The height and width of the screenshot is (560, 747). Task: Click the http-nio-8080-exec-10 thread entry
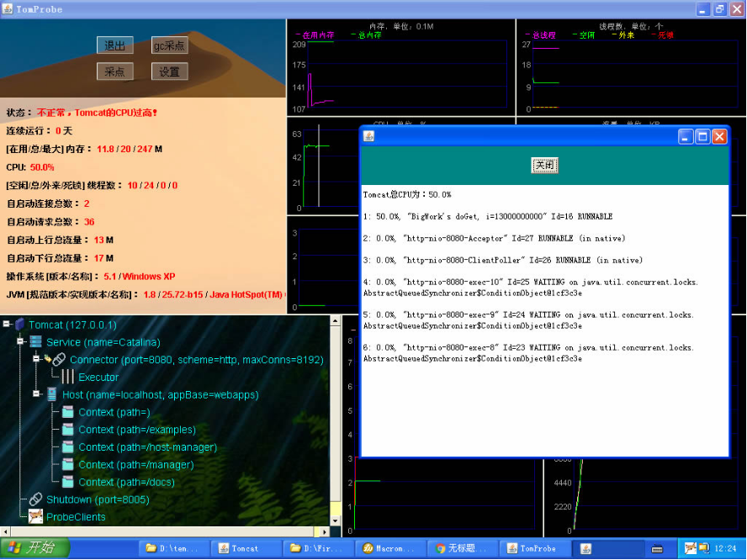click(x=531, y=288)
